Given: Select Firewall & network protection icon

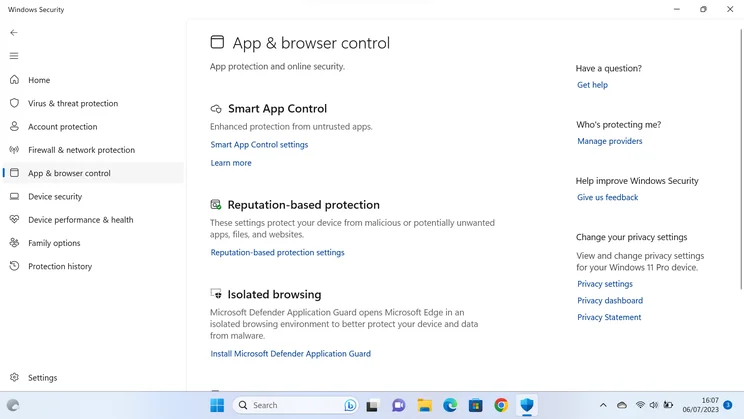Looking at the screenshot, I should [x=14, y=149].
